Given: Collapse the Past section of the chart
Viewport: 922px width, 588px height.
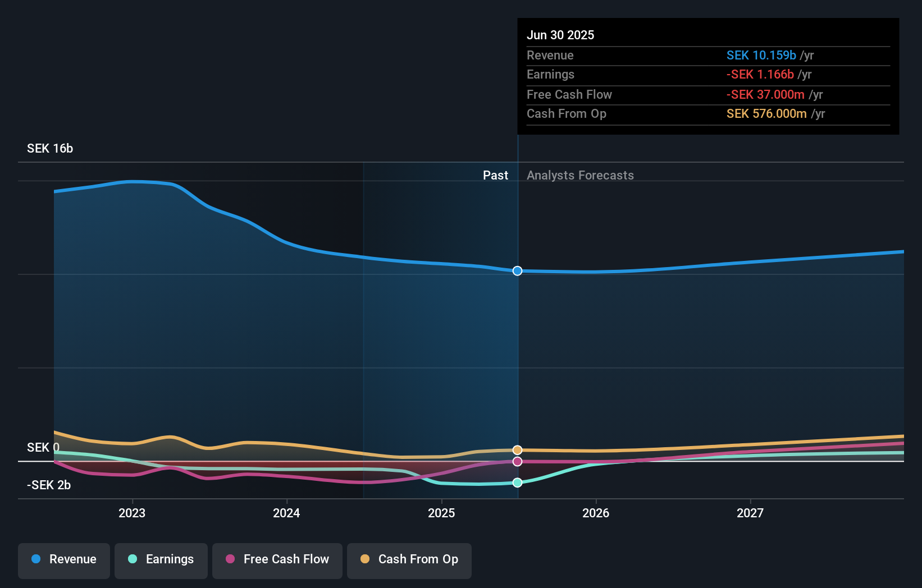Looking at the screenshot, I should (495, 175).
